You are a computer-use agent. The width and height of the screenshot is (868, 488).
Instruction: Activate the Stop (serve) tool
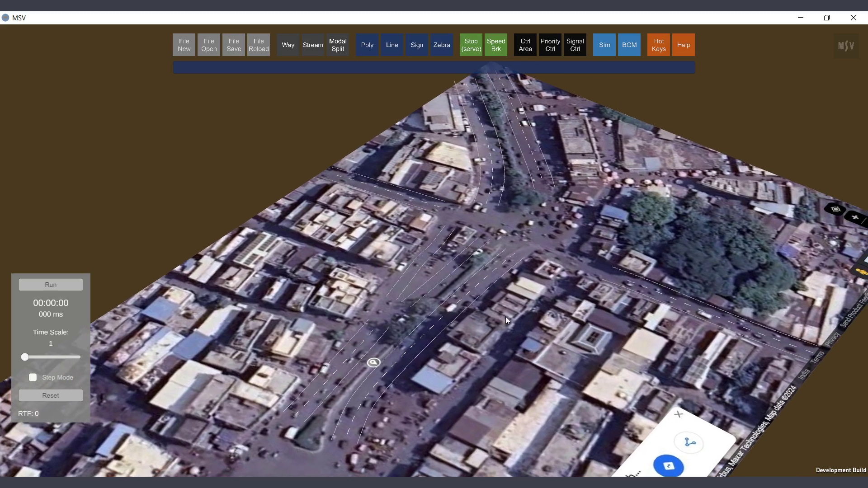tap(471, 45)
